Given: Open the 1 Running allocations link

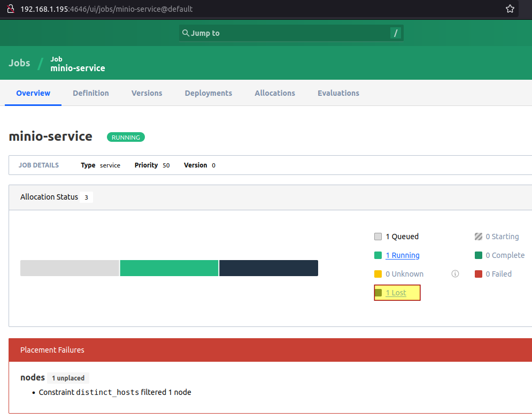Looking at the screenshot, I should [403, 255].
